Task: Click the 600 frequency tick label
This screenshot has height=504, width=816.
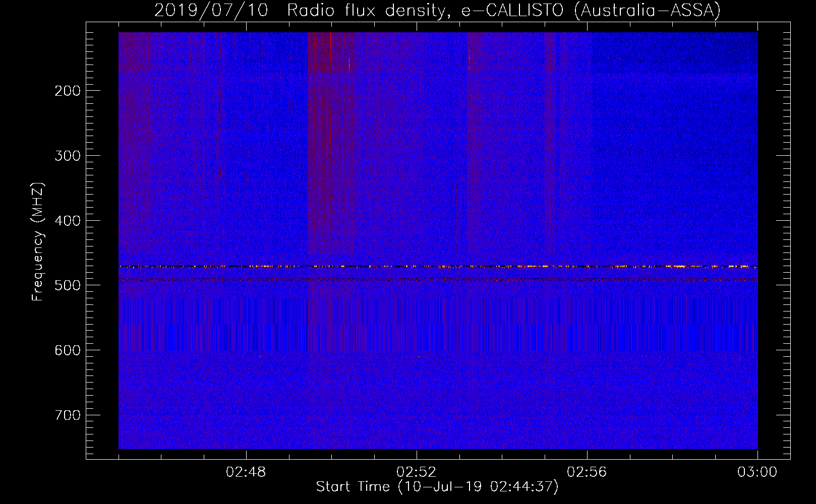Action: [x=67, y=350]
